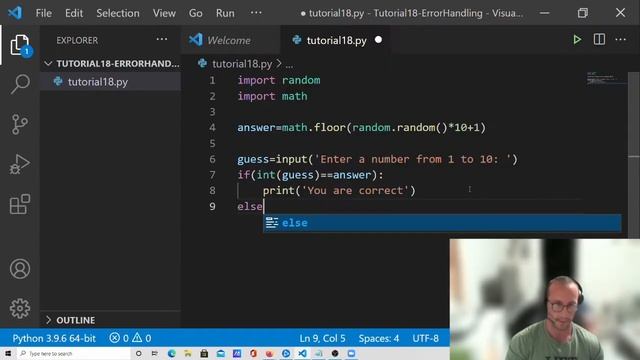Open Office app from taskbar
This screenshot has width=640, height=360.
[x=253, y=353]
